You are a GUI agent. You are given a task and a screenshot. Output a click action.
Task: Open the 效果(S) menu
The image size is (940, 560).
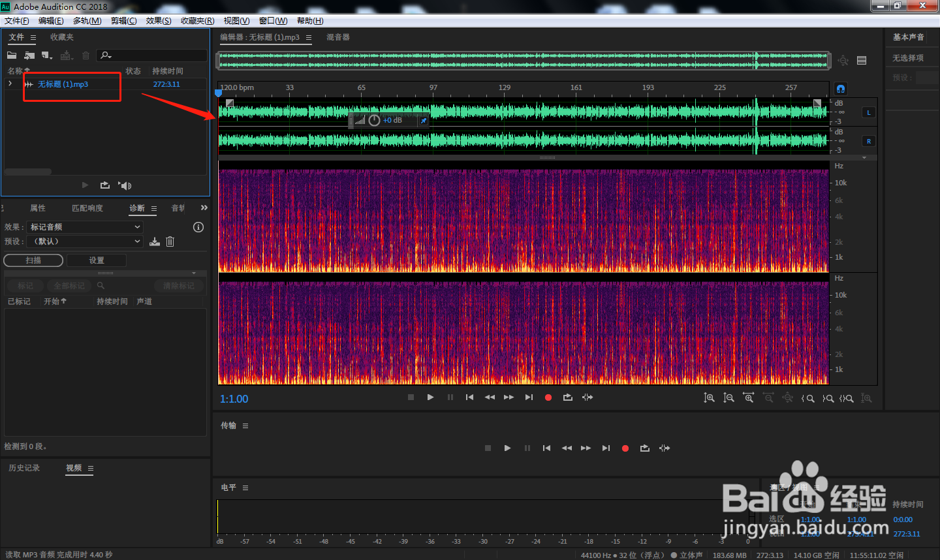pos(159,21)
